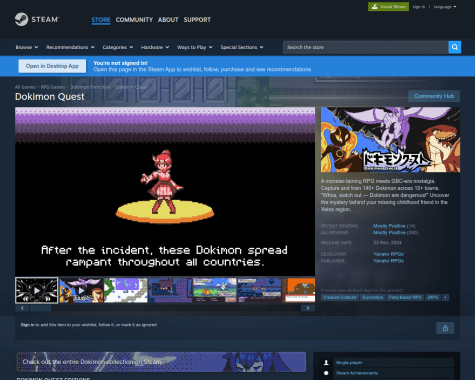
Task: Click the sign in link
Action: point(419,7)
